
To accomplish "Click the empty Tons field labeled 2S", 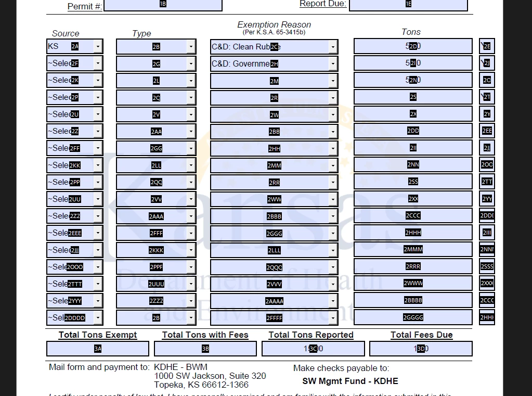I will [x=413, y=97].
